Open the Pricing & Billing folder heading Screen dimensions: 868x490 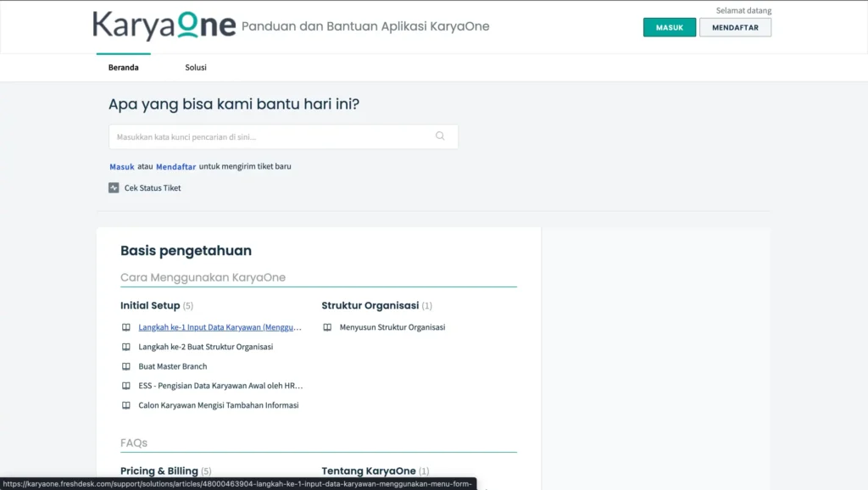coord(159,471)
